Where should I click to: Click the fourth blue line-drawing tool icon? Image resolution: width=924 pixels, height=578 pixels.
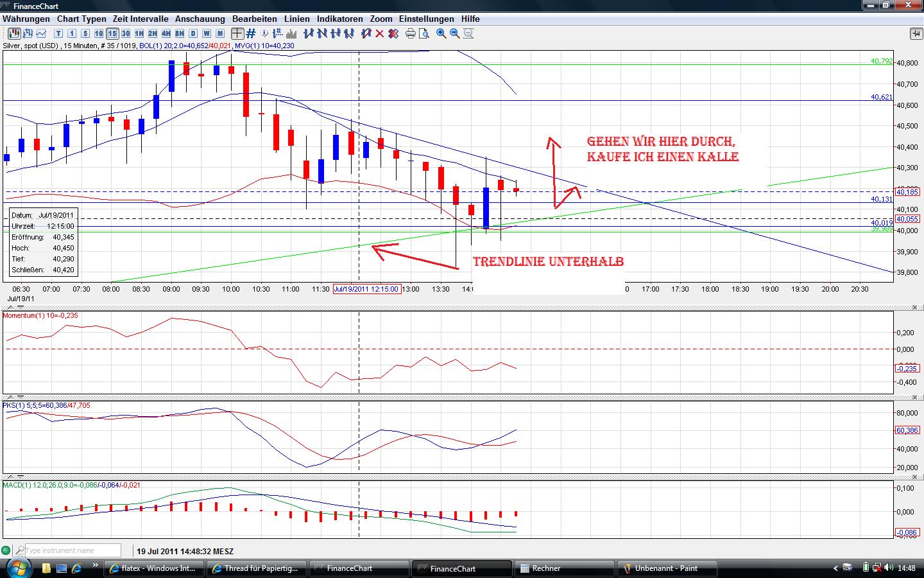tap(349, 33)
